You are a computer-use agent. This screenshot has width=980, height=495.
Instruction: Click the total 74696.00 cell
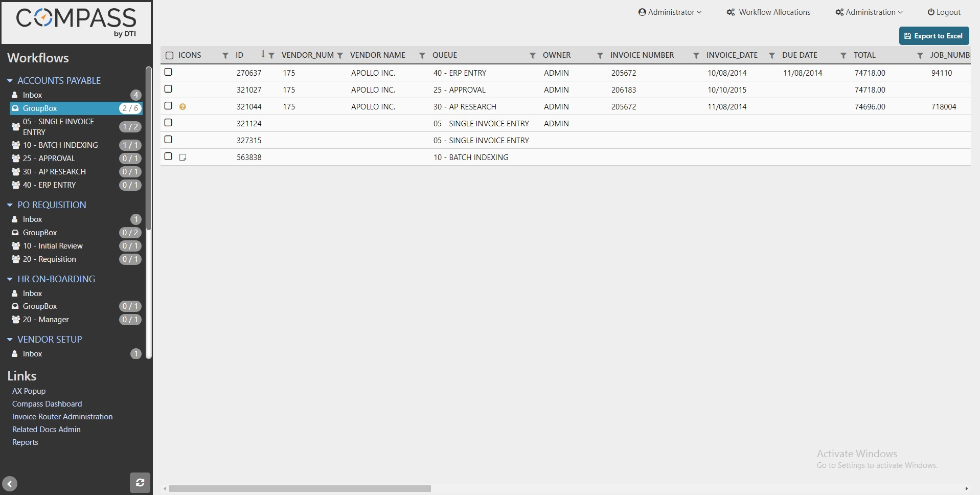pos(870,107)
